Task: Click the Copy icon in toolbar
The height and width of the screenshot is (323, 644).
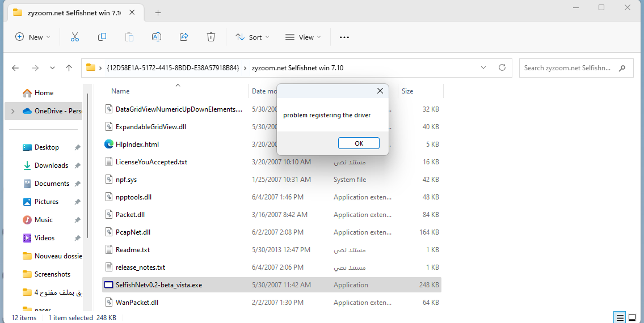Action: pos(102,37)
